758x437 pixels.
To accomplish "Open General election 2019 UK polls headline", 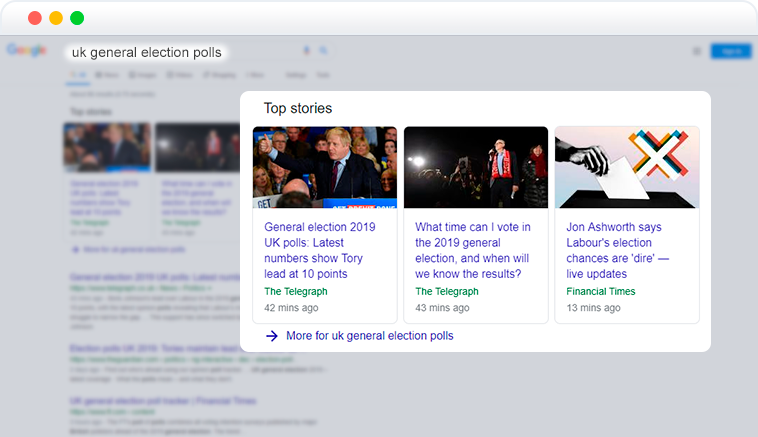I will [x=320, y=250].
